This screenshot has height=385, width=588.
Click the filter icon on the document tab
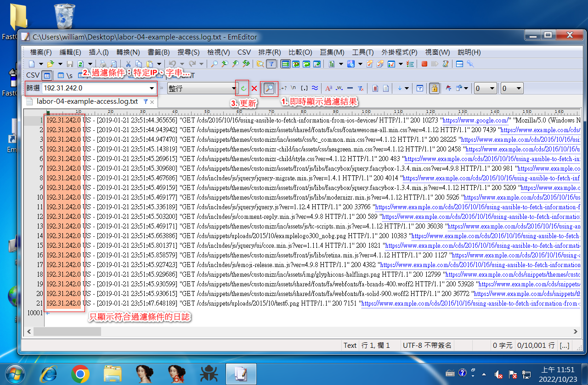146,101
